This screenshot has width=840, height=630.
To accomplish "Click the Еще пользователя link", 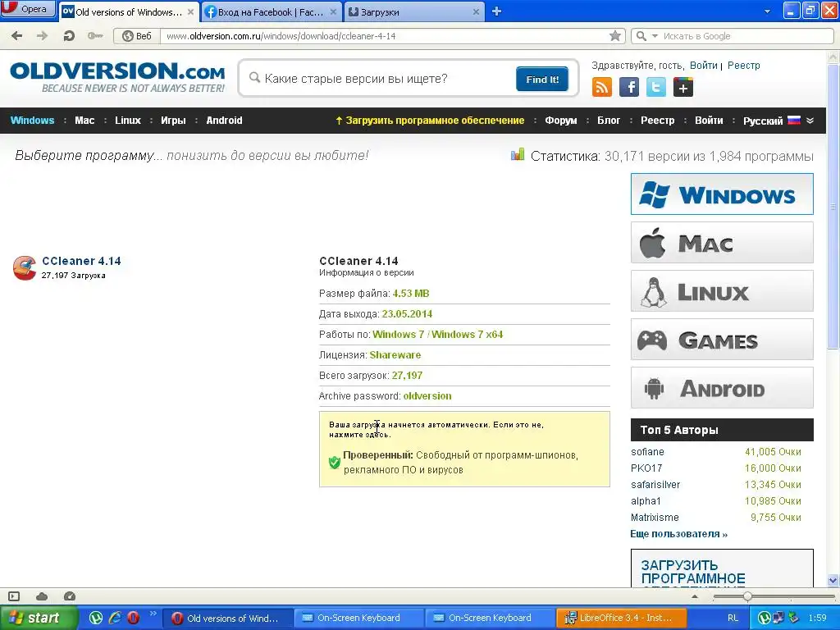I will click(678, 534).
